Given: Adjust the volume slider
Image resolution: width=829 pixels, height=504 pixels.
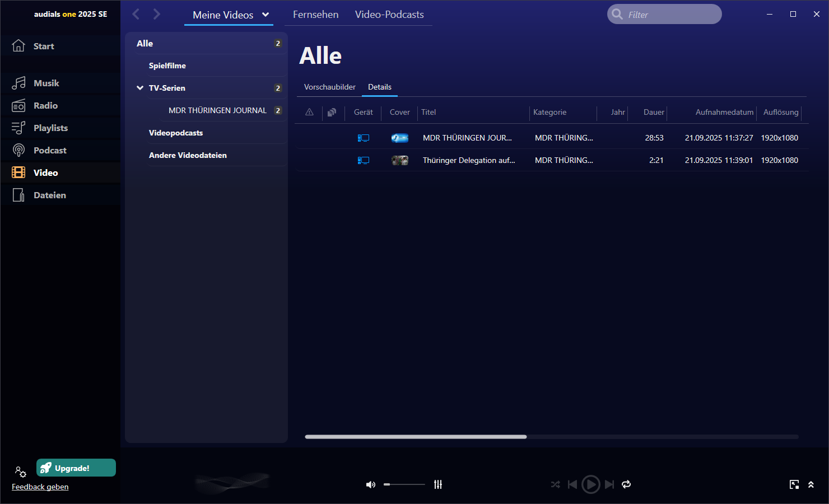Looking at the screenshot, I should pos(404,484).
